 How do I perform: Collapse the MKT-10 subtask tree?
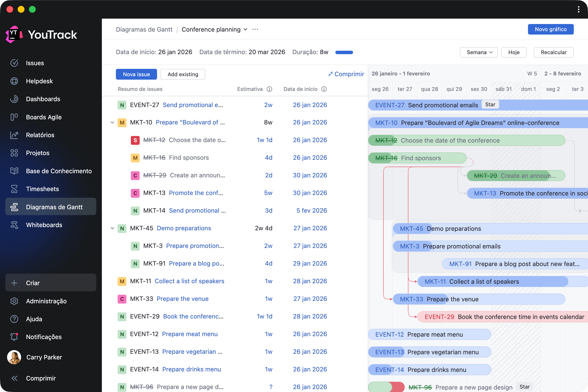112,122
